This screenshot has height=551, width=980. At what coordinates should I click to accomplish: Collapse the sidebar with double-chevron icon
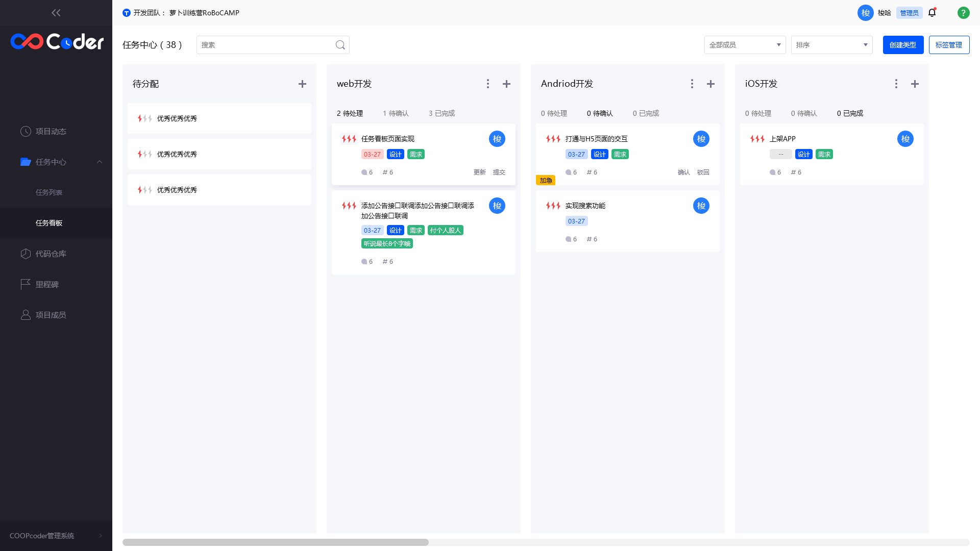pyautogui.click(x=56, y=13)
